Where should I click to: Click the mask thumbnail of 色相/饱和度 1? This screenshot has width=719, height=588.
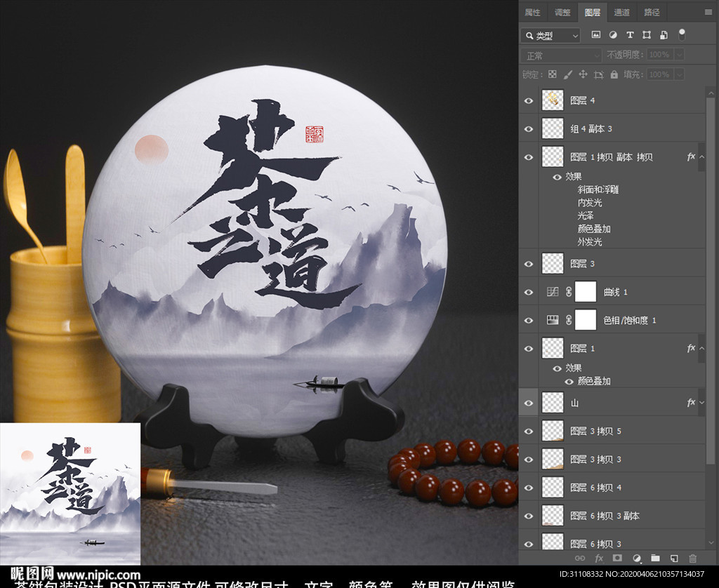pyautogui.click(x=586, y=321)
